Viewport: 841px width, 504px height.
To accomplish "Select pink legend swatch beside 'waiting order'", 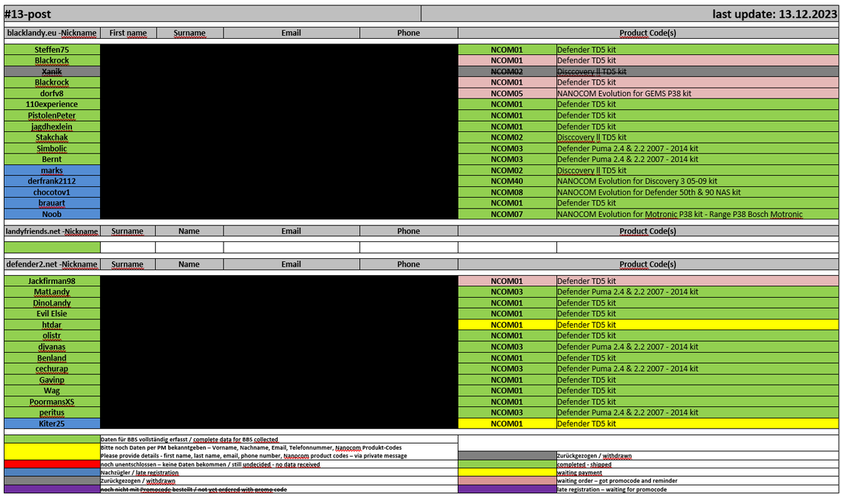I will tap(507, 481).
